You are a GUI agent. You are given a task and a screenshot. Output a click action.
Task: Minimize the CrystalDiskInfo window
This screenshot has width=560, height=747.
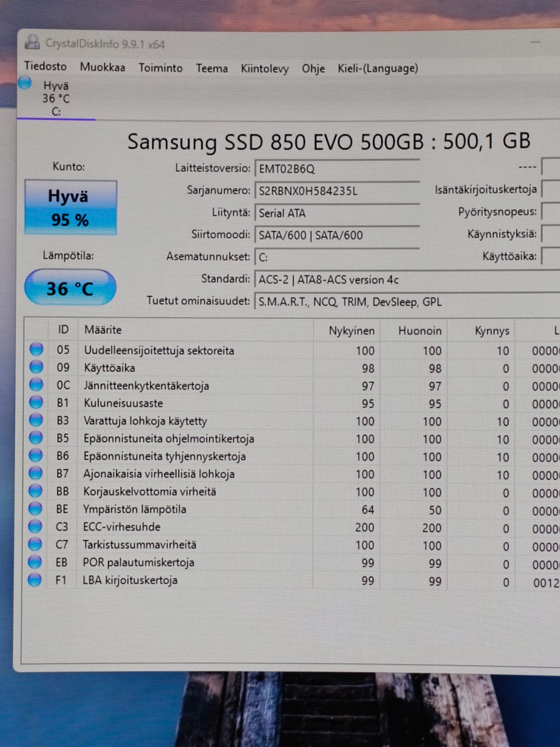535,42
